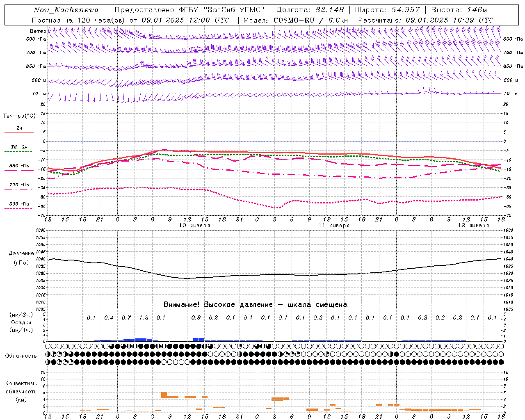Click the 11 января date label
The height and width of the screenshot is (420, 525).
pyautogui.click(x=334, y=226)
